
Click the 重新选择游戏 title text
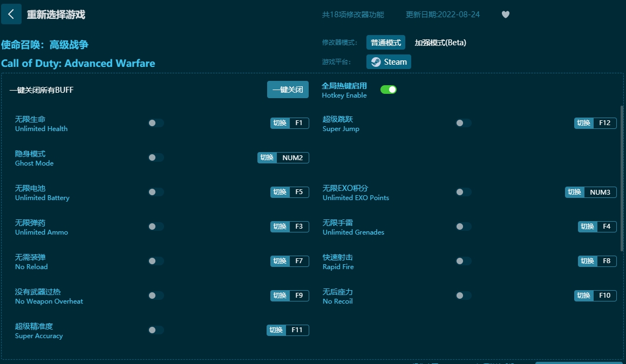(56, 15)
